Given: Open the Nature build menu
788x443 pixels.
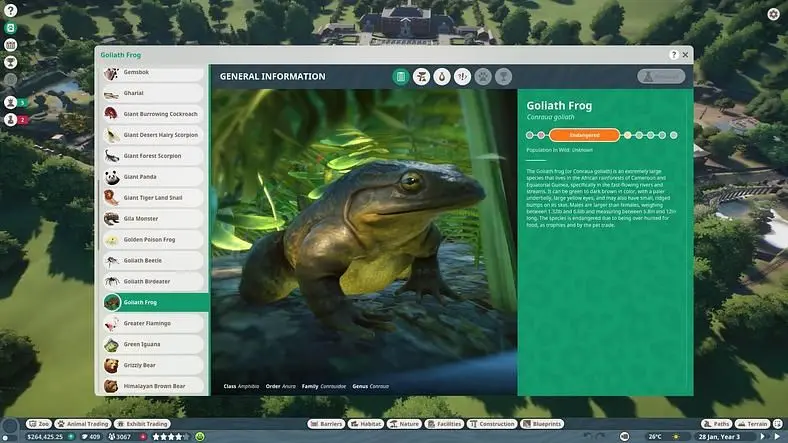Looking at the screenshot, I should coord(404,424).
